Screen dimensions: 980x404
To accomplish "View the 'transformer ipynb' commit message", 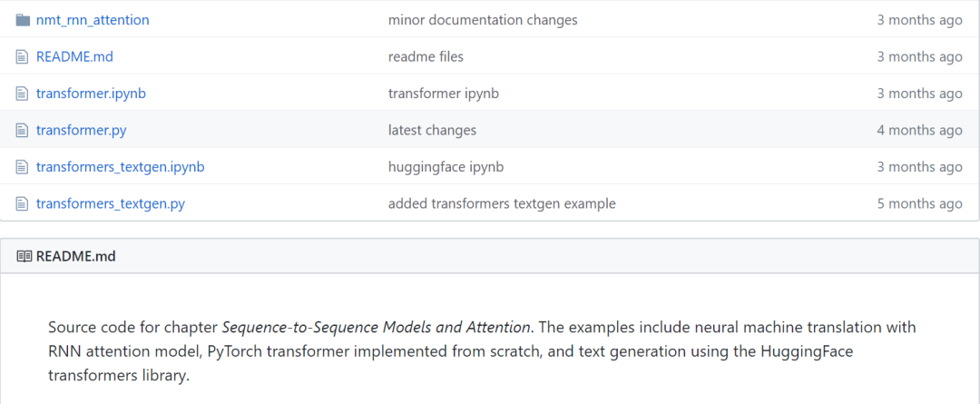I will (x=443, y=94).
